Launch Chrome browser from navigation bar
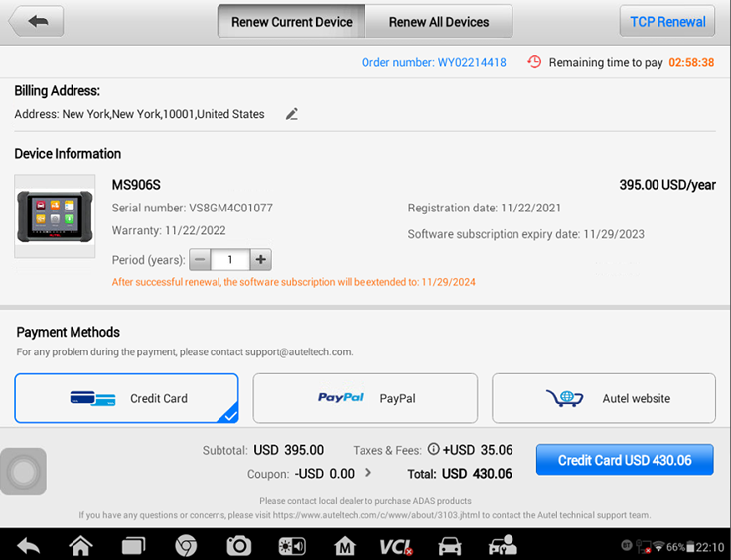 pos(186,546)
